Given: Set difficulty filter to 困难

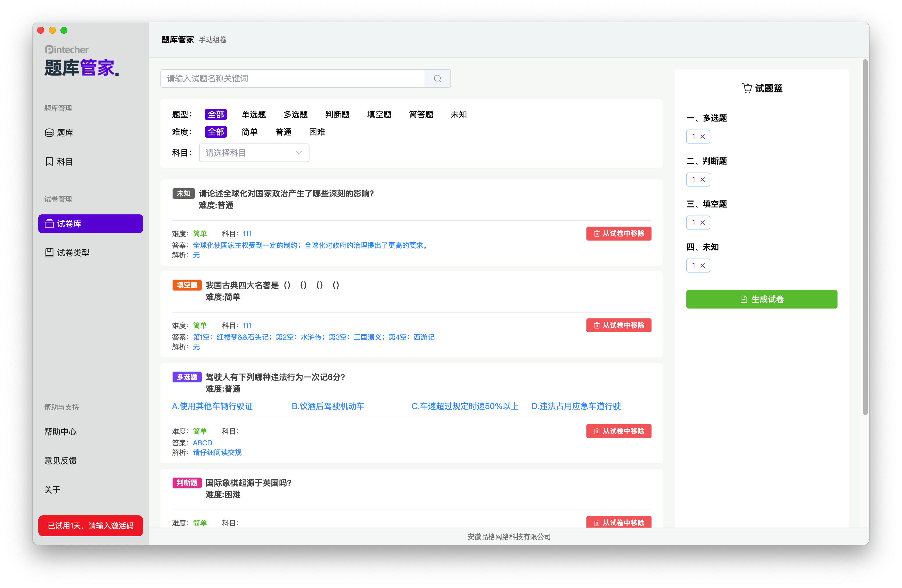Looking at the screenshot, I should pos(317,132).
